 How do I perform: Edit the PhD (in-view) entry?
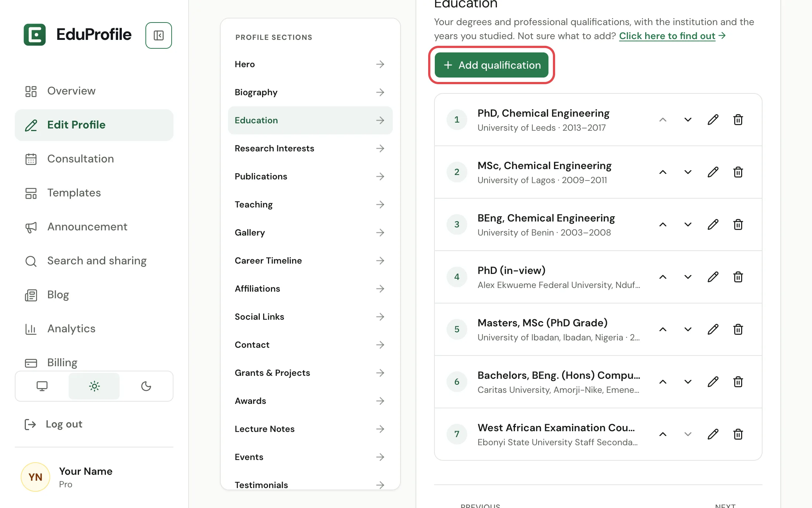coord(713,277)
